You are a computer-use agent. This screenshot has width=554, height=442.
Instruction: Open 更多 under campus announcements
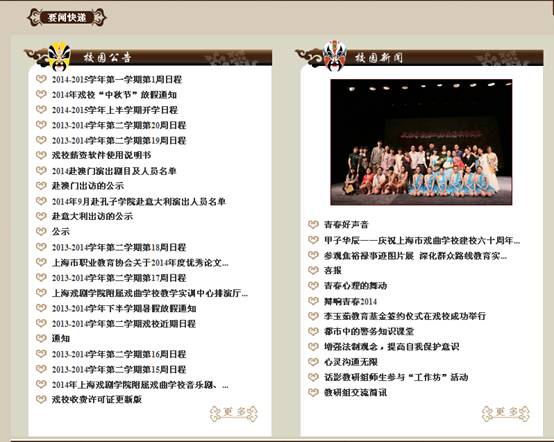coord(234,413)
